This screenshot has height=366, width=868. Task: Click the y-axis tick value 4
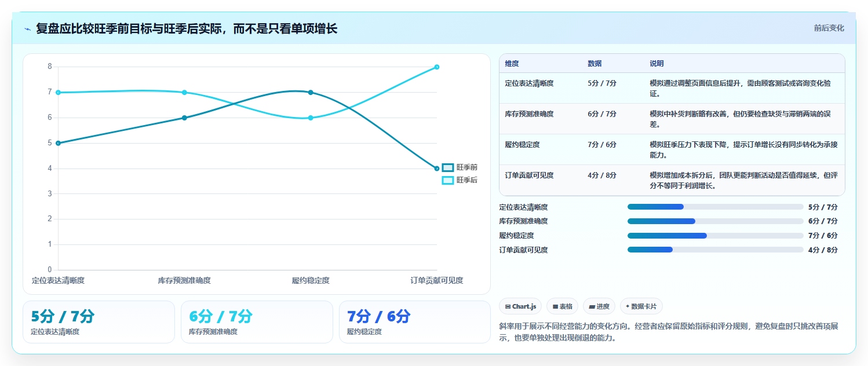(x=50, y=169)
